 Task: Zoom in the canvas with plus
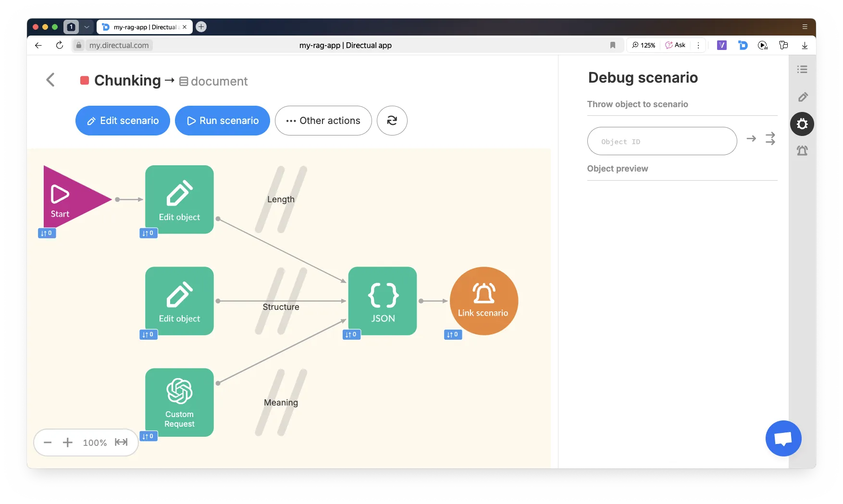pos(68,443)
